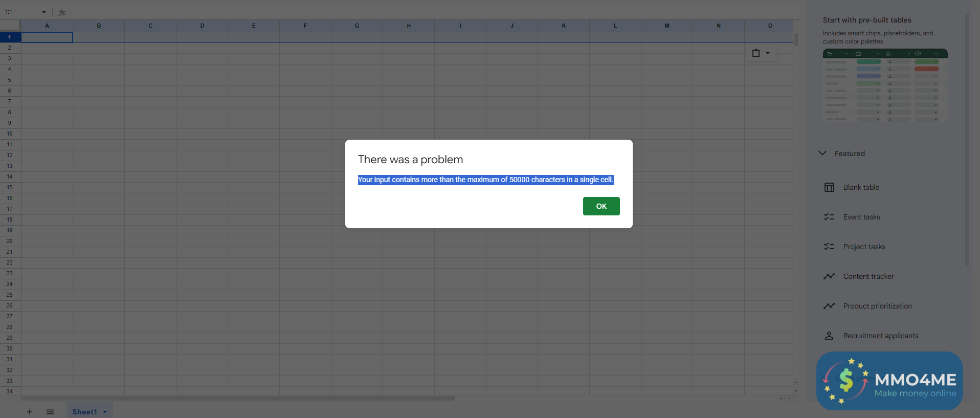Select column O header

[x=770, y=26]
